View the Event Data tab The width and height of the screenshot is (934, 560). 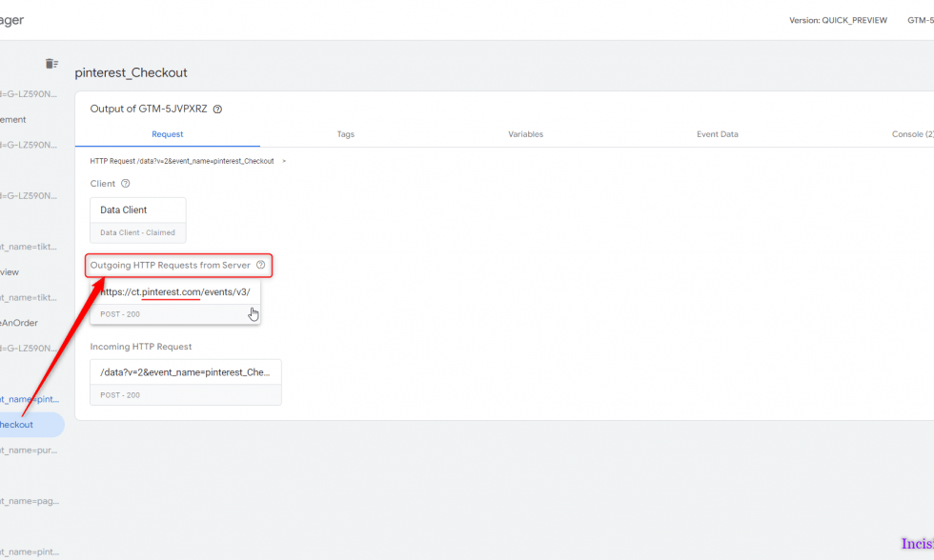point(718,134)
